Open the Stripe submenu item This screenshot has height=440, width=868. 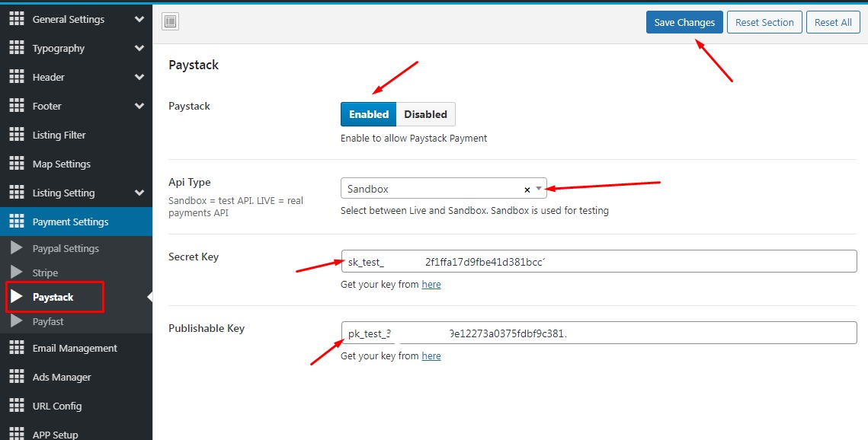[x=45, y=273]
